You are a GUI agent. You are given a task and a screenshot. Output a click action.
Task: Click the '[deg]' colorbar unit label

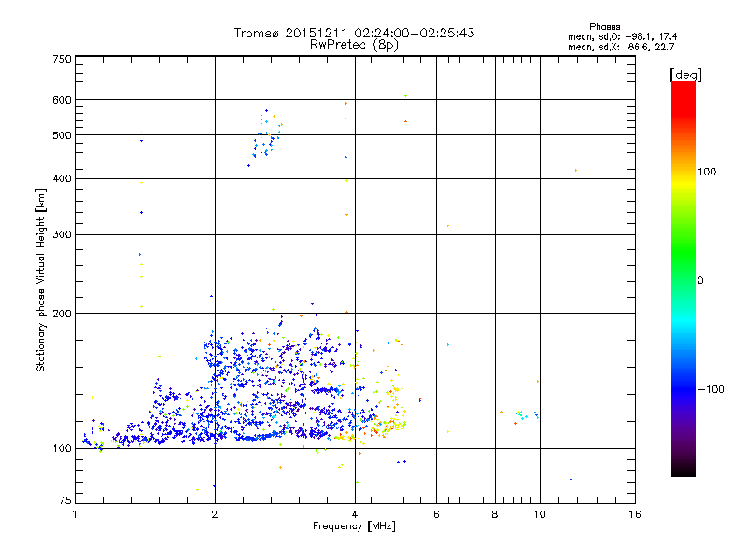685,75
